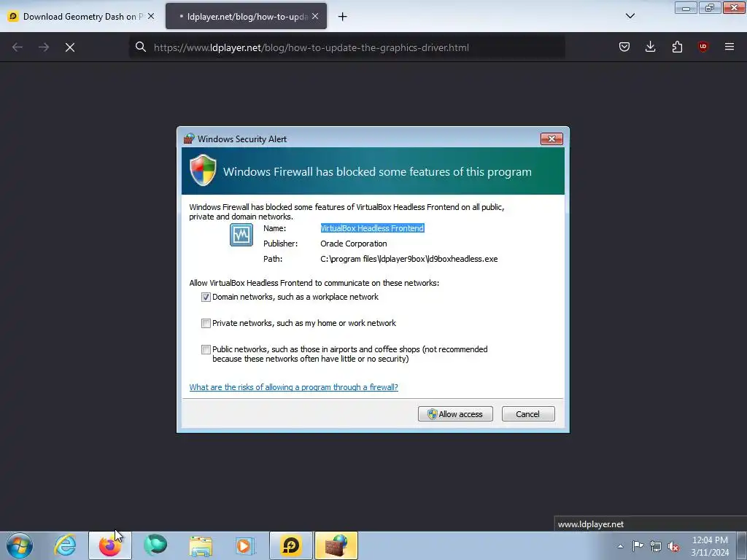Click the VirtualBox program icon in dialog

tap(241, 235)
